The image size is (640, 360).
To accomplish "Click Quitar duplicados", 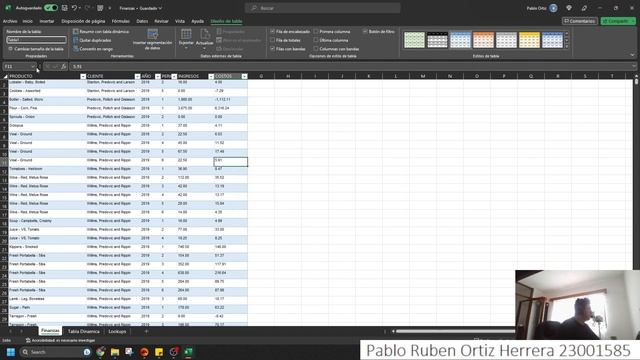I will [x=92, y=40].
